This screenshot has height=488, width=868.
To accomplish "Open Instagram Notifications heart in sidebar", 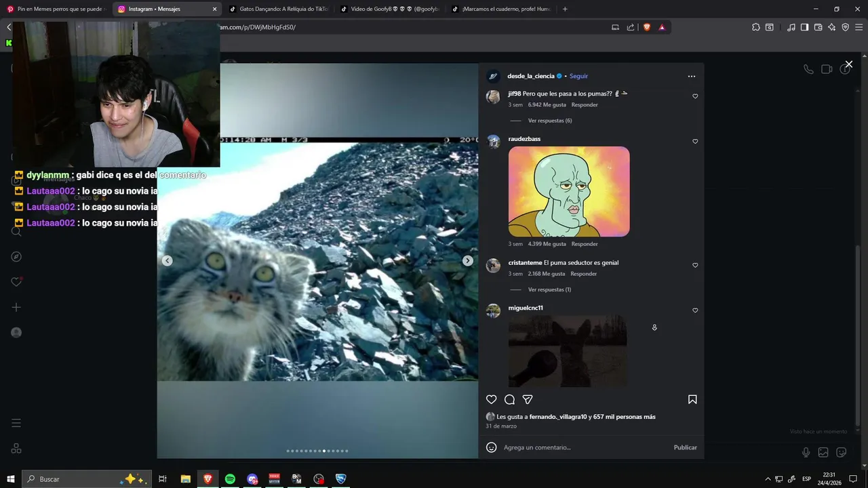I will [x=16, y=282].
